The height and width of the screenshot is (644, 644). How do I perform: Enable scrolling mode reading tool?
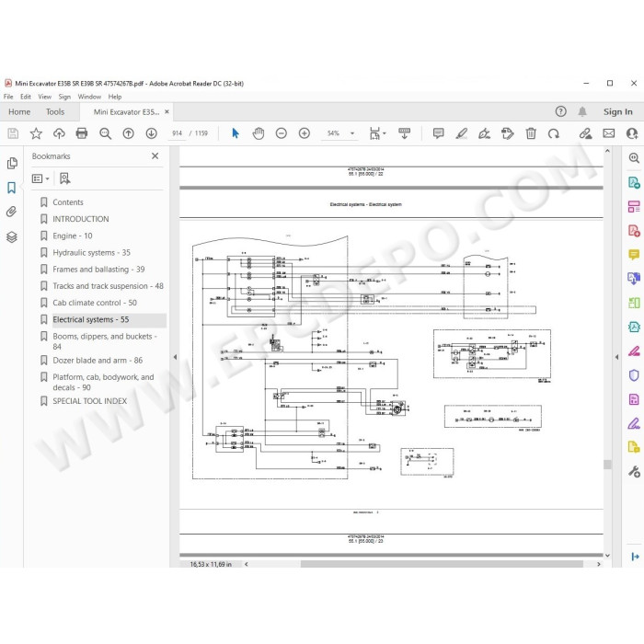tap(404, 133)
